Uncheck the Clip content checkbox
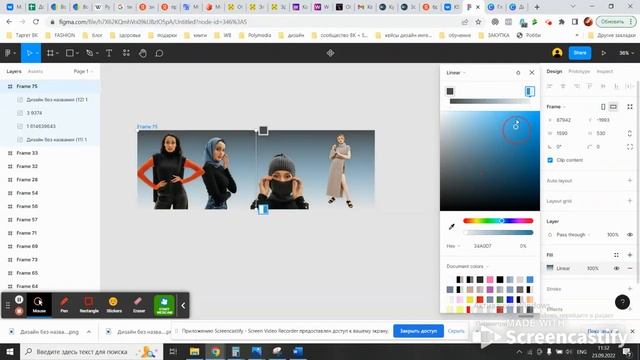Viewport: 640px width, 360px height. (x=550, y=160)
